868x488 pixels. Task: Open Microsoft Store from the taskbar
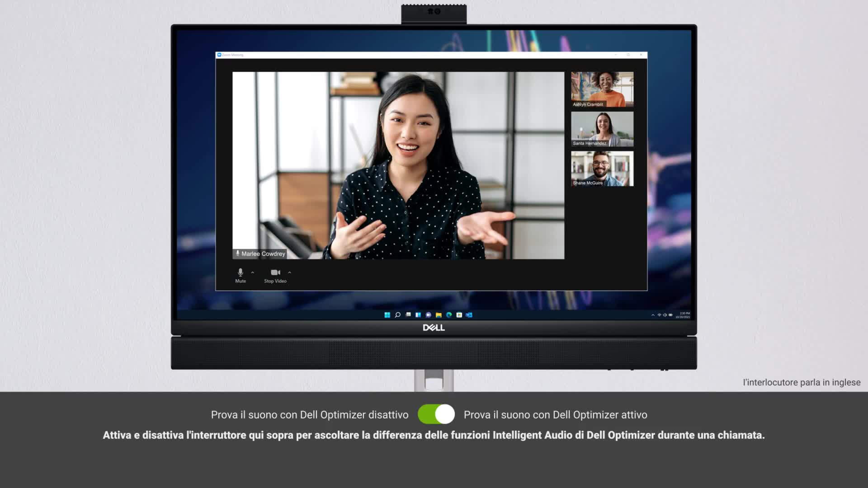459,315
